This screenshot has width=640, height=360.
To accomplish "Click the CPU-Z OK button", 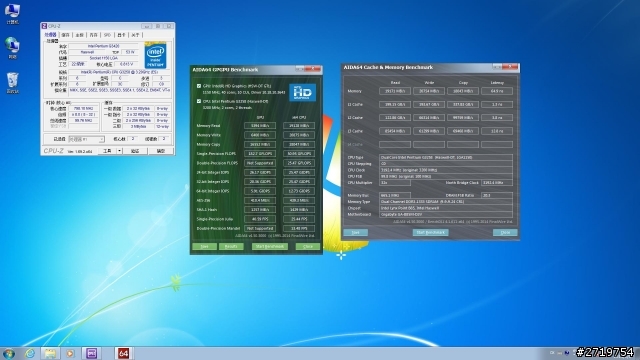I will click(160, 151).
